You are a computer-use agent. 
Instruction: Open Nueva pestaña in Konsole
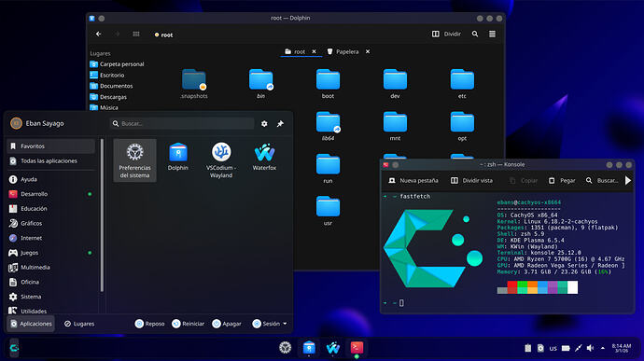[413, 180]
